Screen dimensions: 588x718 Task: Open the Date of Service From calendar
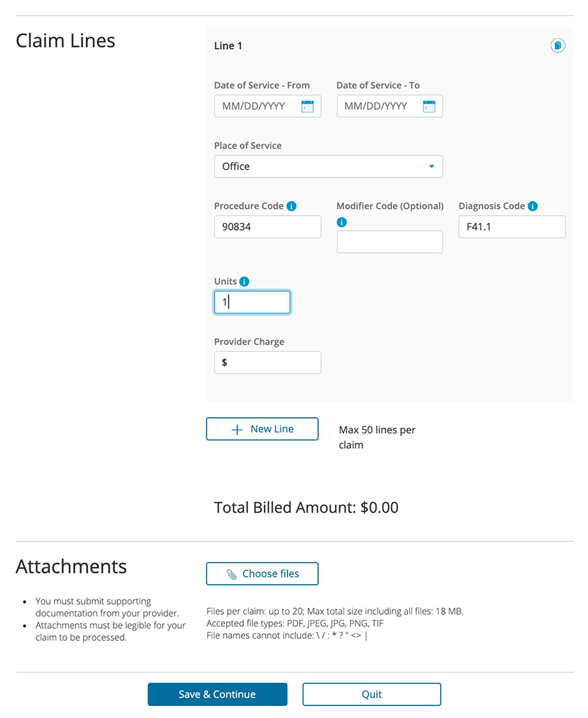tap(308, 107)
